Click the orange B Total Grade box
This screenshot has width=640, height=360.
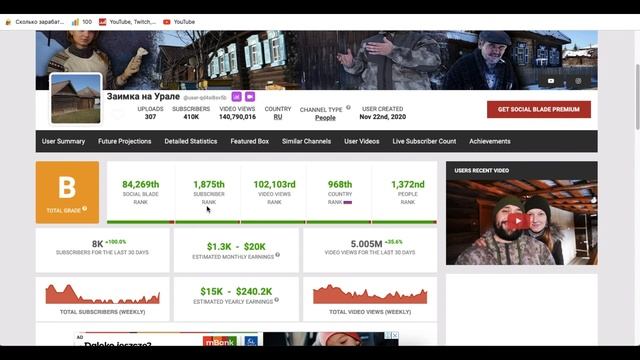[x=67, y=192]
